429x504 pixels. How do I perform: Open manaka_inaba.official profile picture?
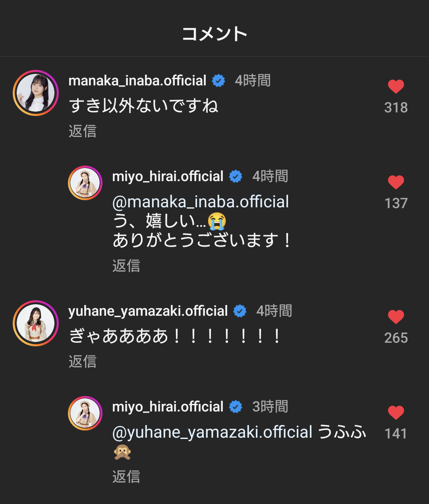point(36,93)
